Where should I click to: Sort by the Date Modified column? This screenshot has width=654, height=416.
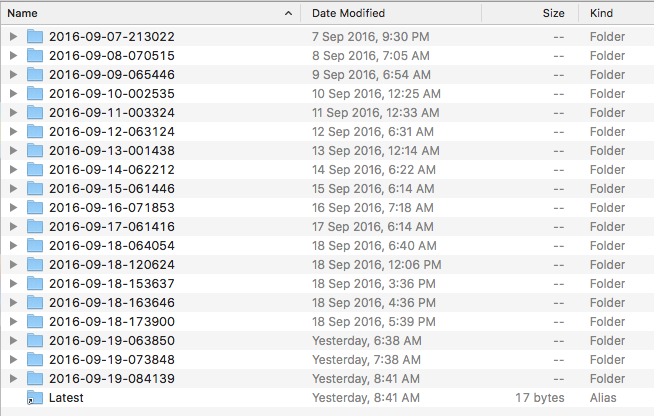pos(390,13)
